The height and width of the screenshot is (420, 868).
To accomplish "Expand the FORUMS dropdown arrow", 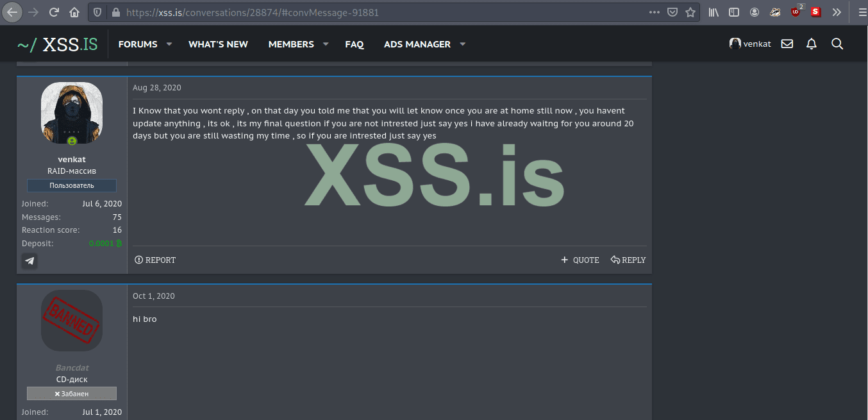I will pos(168,44).
